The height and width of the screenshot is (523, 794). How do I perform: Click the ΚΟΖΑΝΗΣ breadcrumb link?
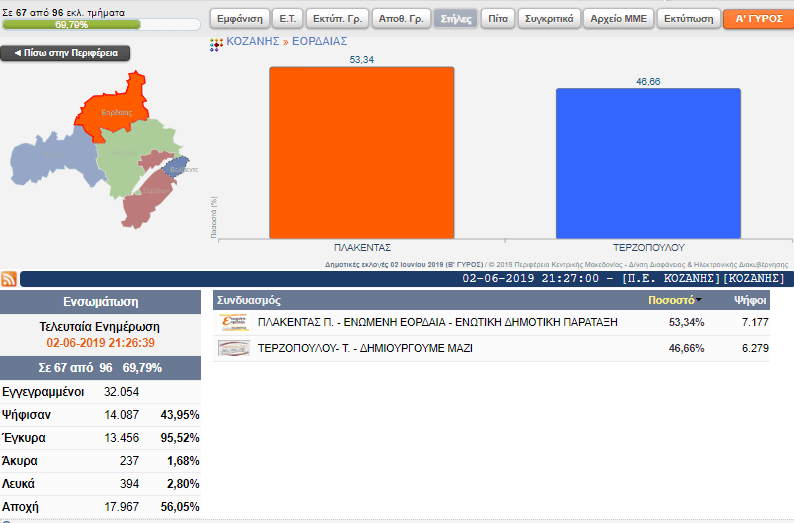tap(253, 42)
